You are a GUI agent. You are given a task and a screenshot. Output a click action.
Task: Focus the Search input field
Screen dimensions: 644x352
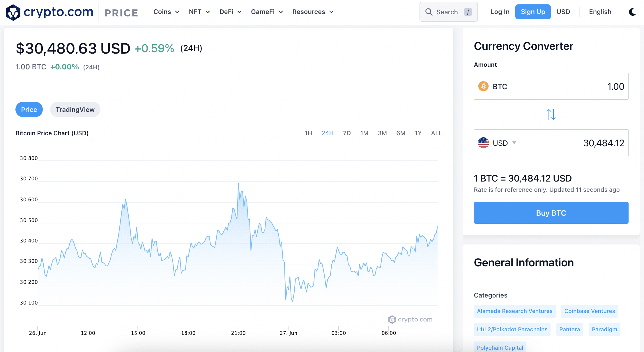448,12
